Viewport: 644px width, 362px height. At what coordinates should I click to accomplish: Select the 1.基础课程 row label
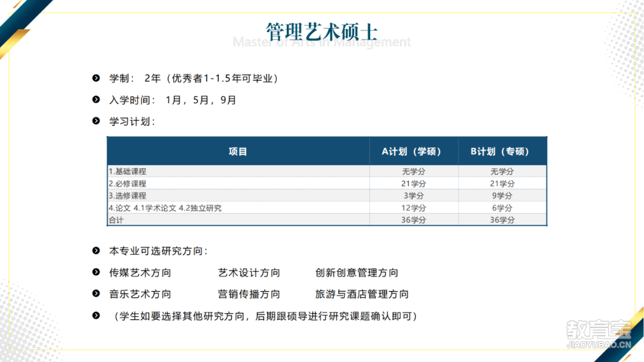click(x=128, y=171)
